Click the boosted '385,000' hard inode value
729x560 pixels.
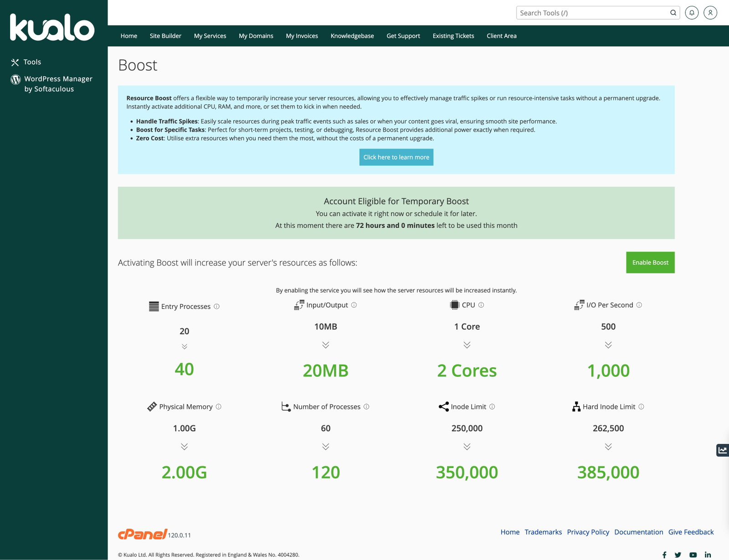click(608, 473)
